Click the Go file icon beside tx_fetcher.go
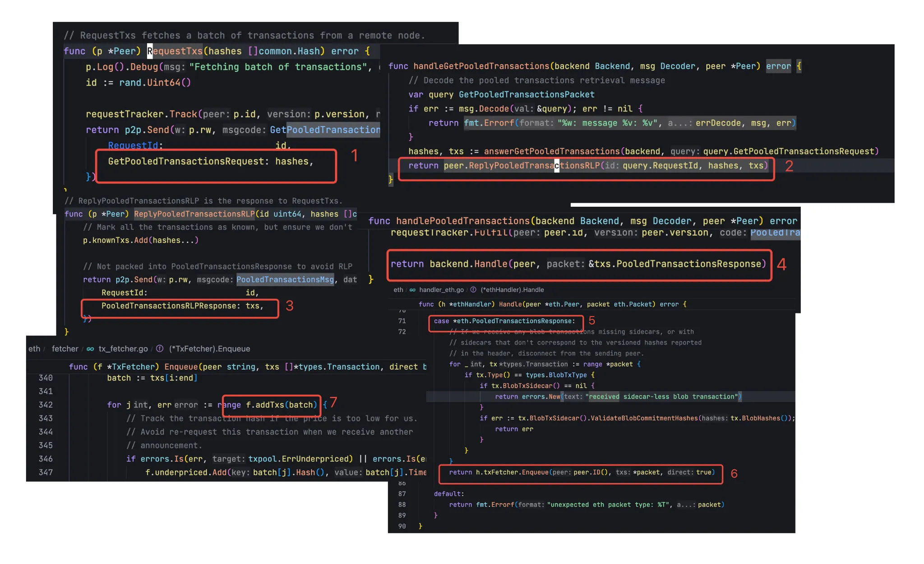 pyautogui.click(x=90, y=349)
